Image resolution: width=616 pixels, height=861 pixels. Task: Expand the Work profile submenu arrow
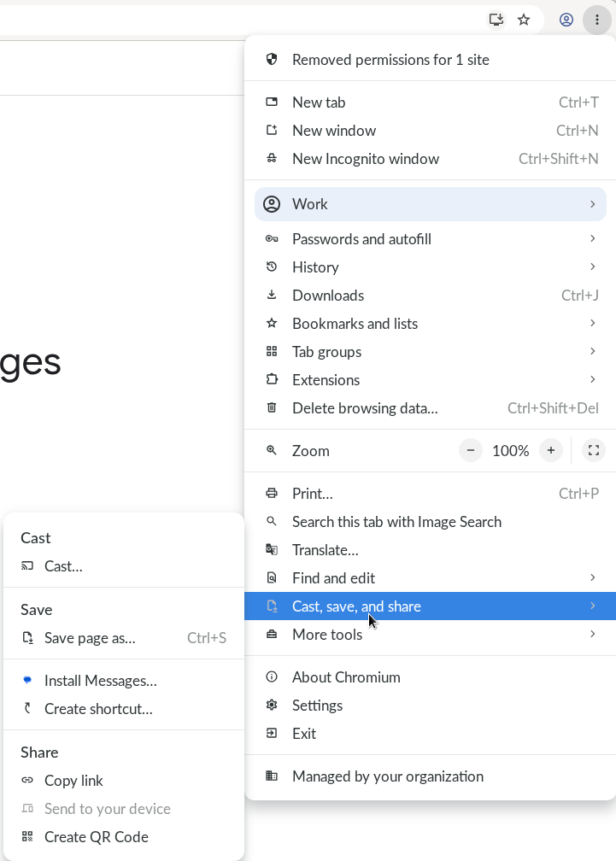(592, 204)
